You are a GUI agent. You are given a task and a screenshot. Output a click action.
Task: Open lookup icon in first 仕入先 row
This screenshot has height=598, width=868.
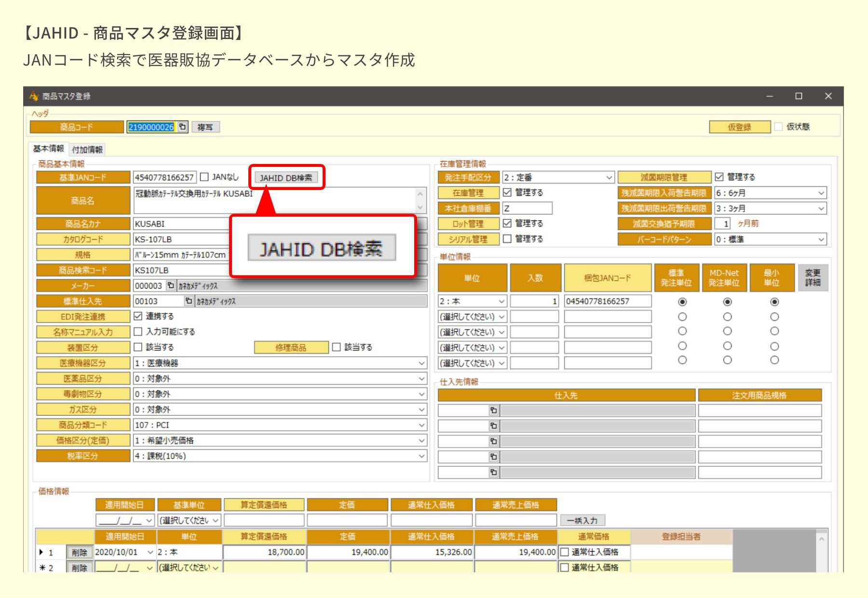[x=493, y=410]
